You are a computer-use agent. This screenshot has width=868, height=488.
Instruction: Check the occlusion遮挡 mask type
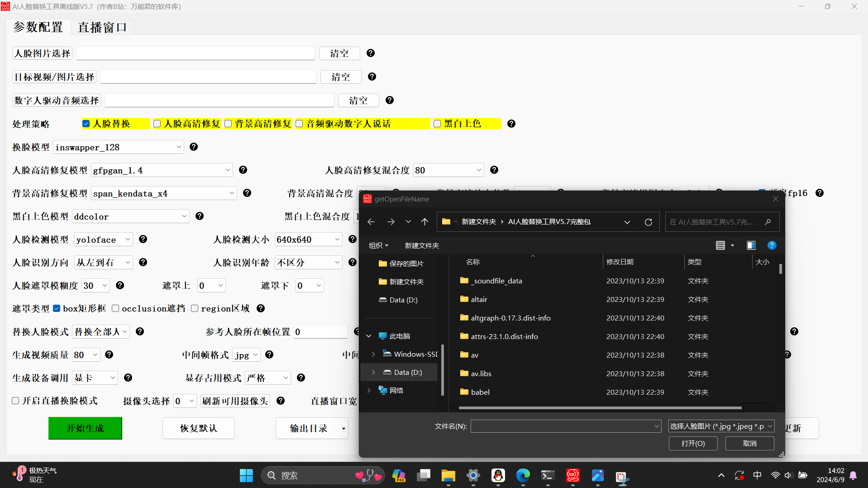(x=116, y=309)
